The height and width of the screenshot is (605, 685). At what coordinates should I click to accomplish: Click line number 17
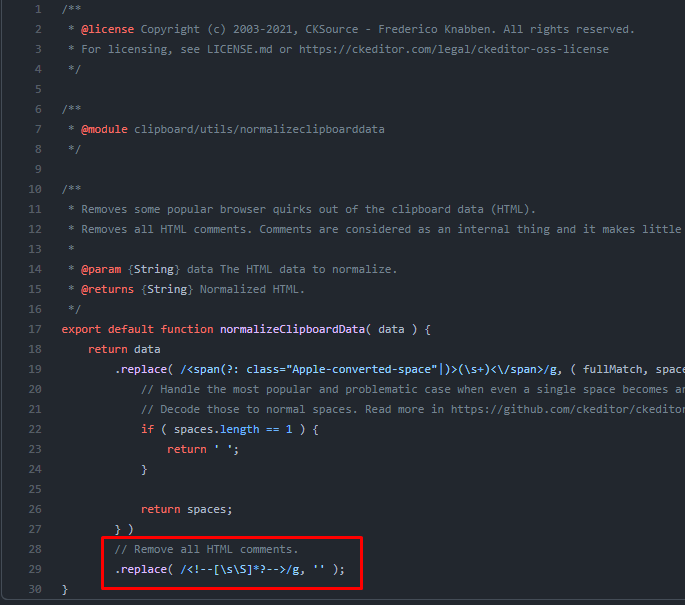tap(35, 329)
